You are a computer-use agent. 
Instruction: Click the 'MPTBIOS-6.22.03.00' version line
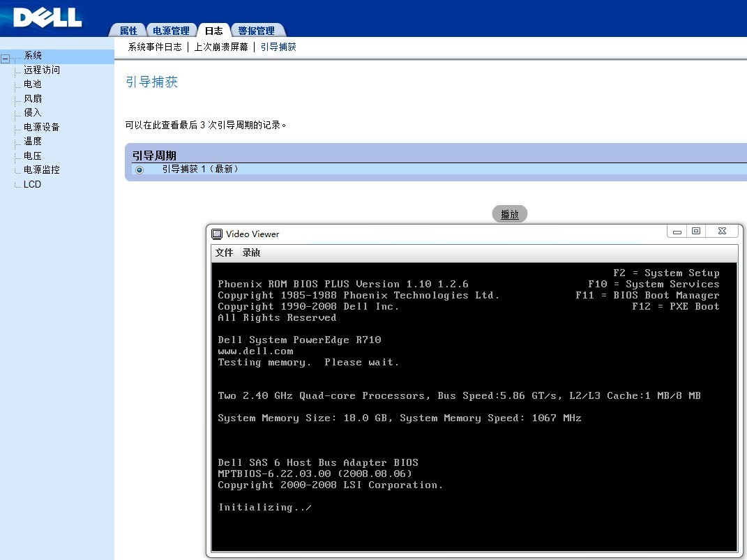[315, 474]
